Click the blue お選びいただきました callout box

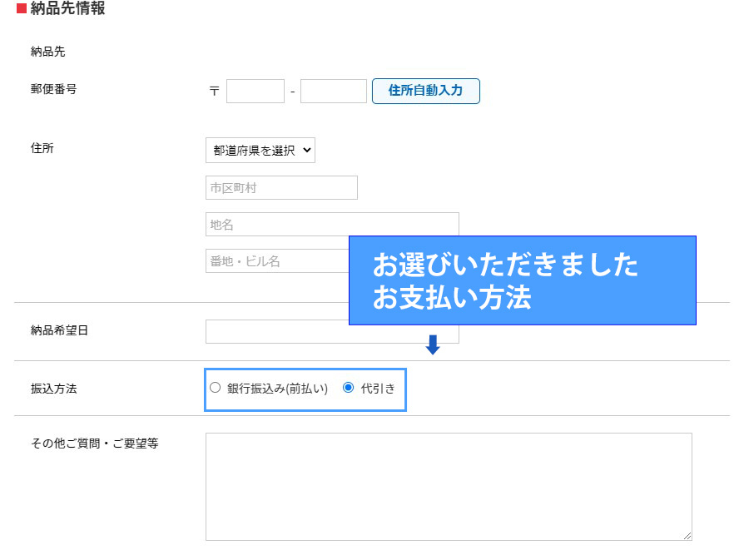pos(522,280)
